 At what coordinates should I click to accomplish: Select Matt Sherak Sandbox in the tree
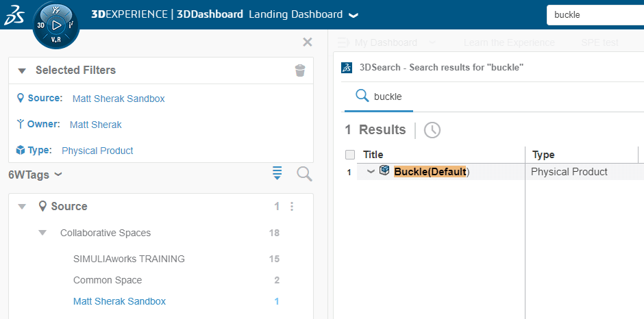[119, 302]
